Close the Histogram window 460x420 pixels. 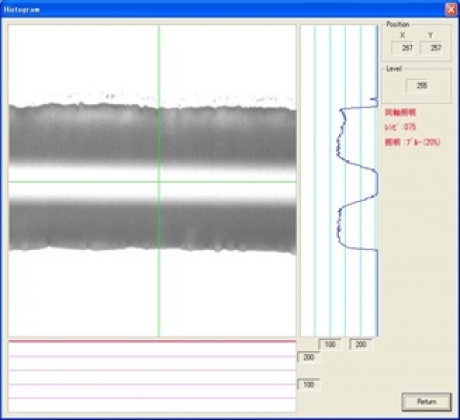pos(451,9)
